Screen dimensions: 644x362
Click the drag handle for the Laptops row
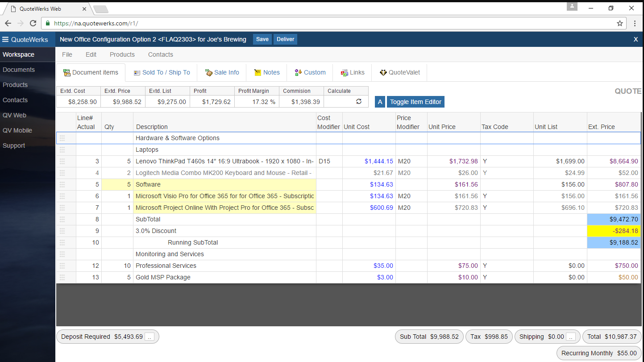click(x=62, y=150)
